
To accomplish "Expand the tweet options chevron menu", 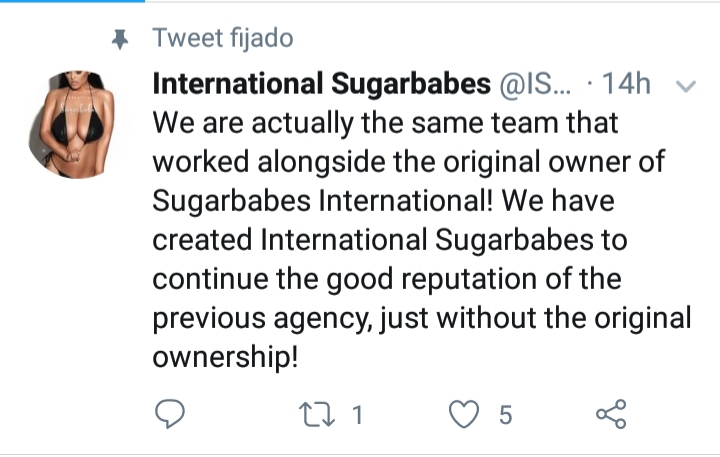I will (686, 87).
